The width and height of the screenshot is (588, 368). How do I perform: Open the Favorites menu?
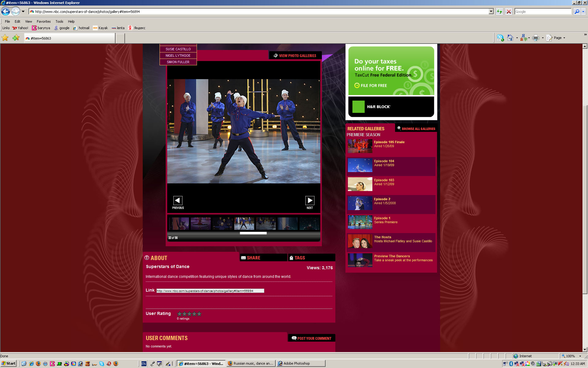43,21
